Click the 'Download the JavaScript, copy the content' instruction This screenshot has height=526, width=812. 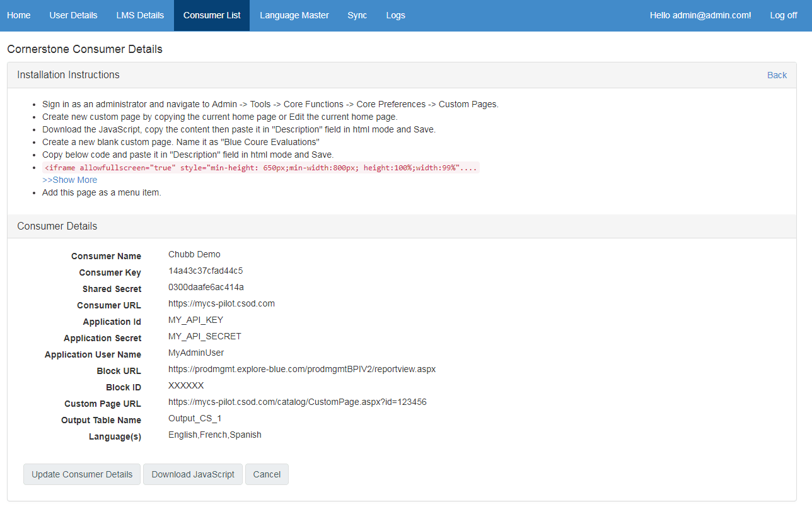(x=239, y=129)
